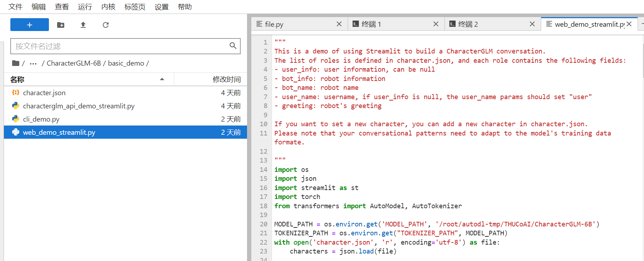
Task: Close the 终端 1 terminal tab
Action: tap(436, 24)
